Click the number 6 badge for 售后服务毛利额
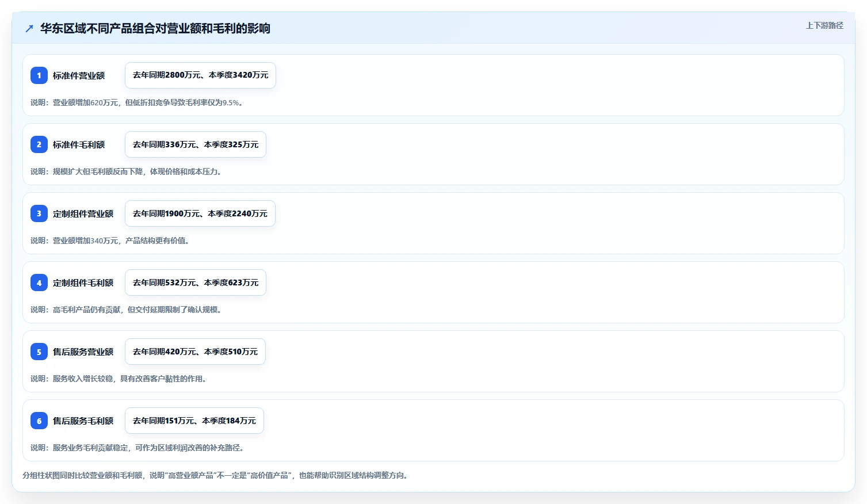This screenshot has width=867, height=504. 39,421
